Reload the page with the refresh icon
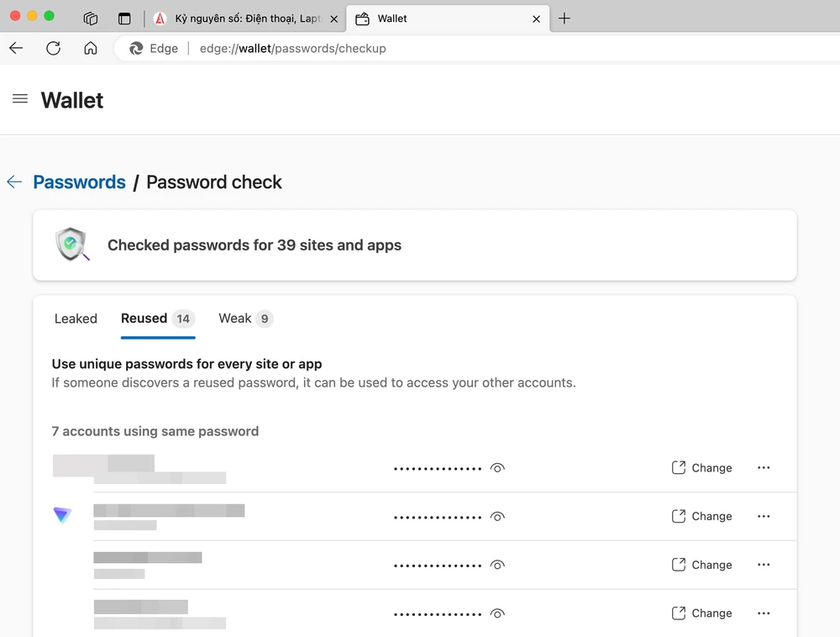The image size is (840, 637). coord(53,48)
